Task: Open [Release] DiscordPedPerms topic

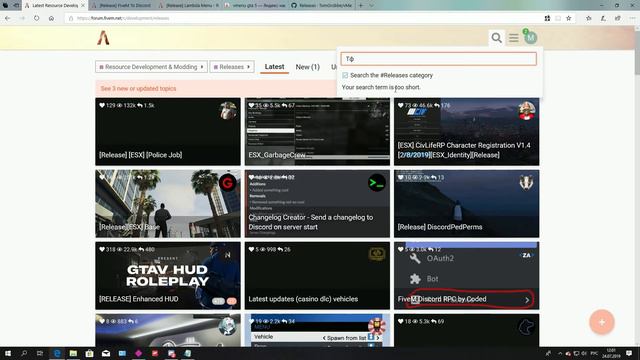Action: tap(440, 227)
